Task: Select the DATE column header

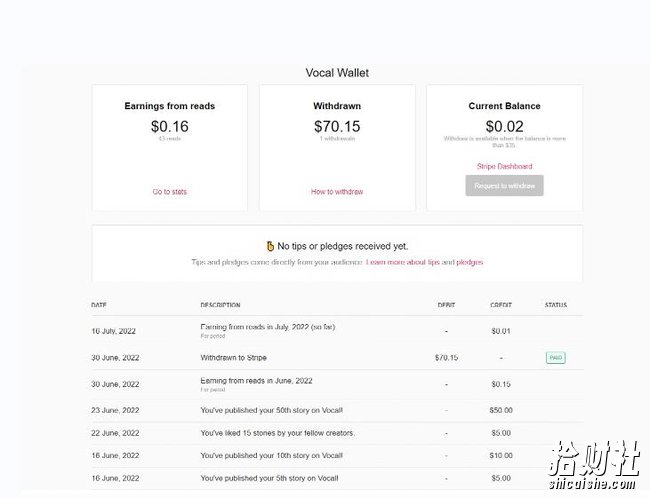Action: point(99,305)
